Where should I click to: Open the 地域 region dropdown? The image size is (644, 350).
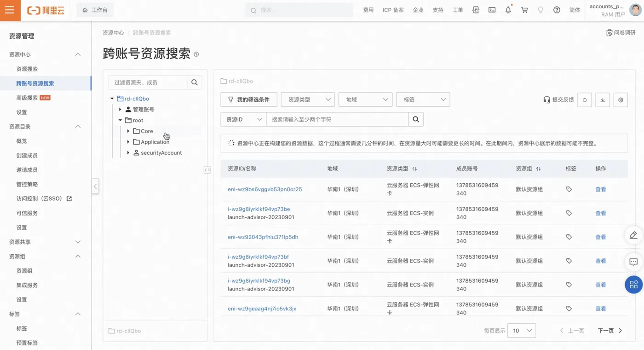coord(365,99)
